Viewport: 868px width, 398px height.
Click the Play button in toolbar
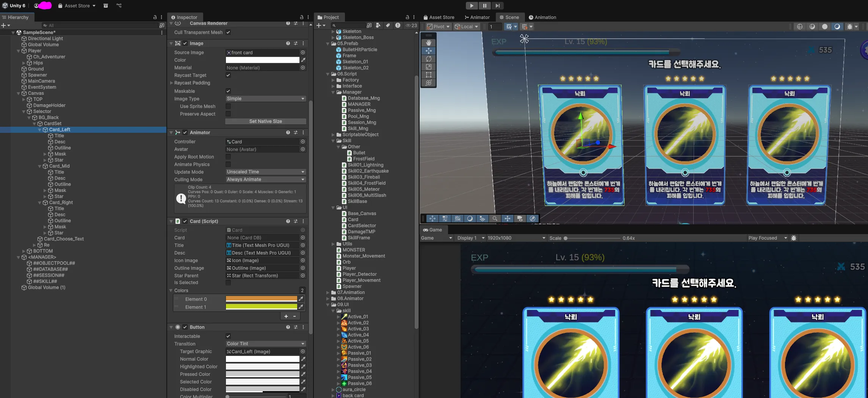click(472, 6)
